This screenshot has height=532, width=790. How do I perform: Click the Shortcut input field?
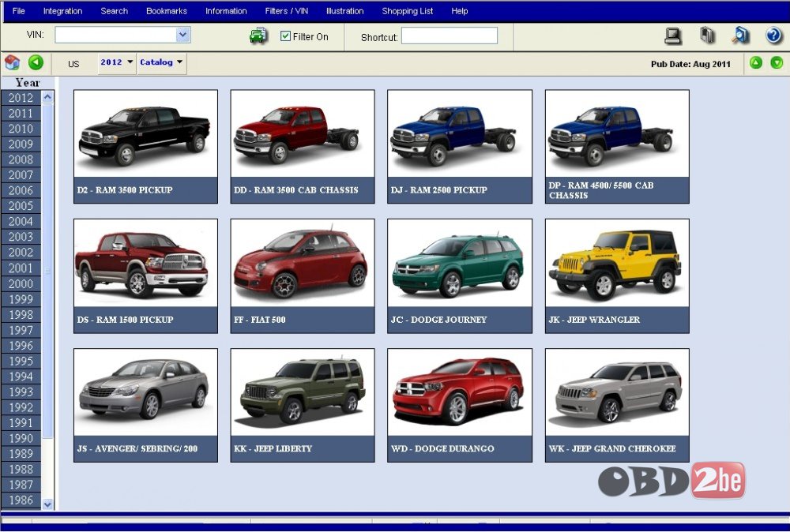(x=450, y=36)
